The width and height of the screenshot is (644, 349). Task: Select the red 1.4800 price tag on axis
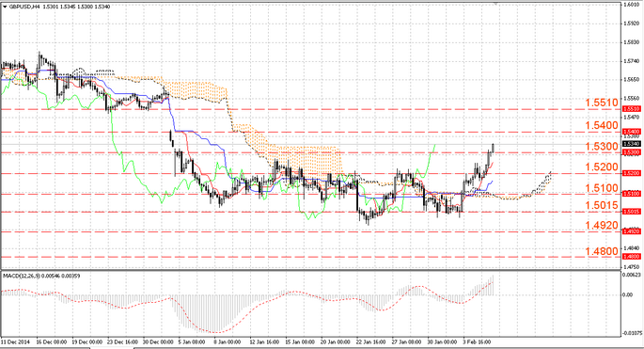(632, 257)
